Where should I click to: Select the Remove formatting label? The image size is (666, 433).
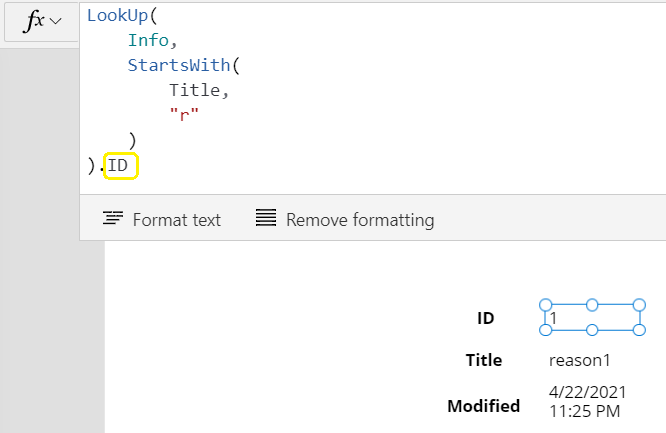point(360,220)
